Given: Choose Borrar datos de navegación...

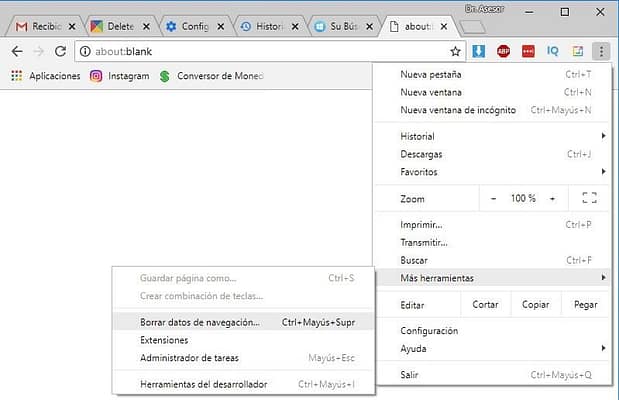Looking at the screenshot, I should 243,322.
